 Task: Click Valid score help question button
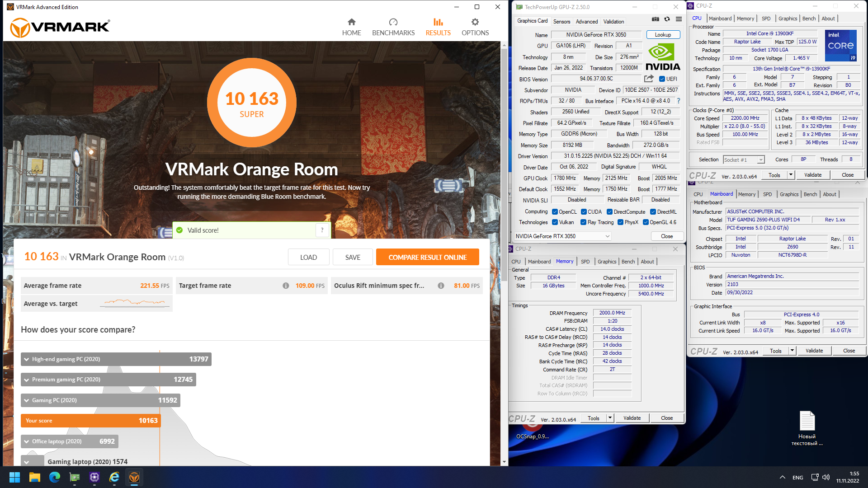click(322, 230)
